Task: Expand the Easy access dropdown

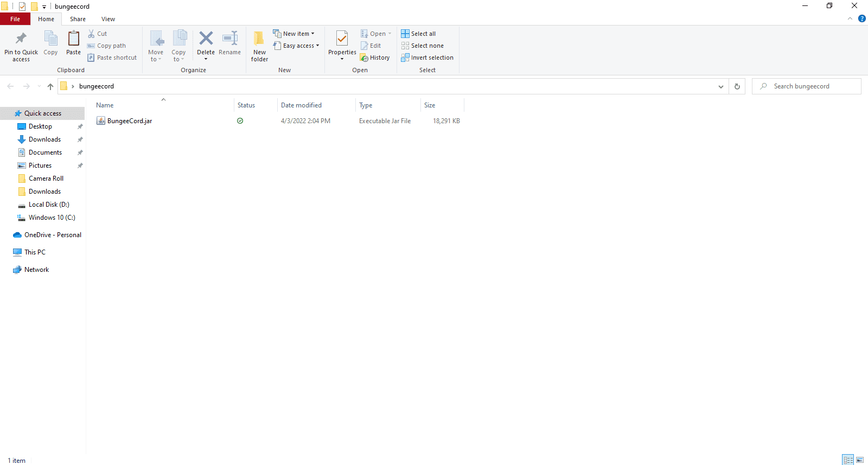Action: (x=296, y=46)
